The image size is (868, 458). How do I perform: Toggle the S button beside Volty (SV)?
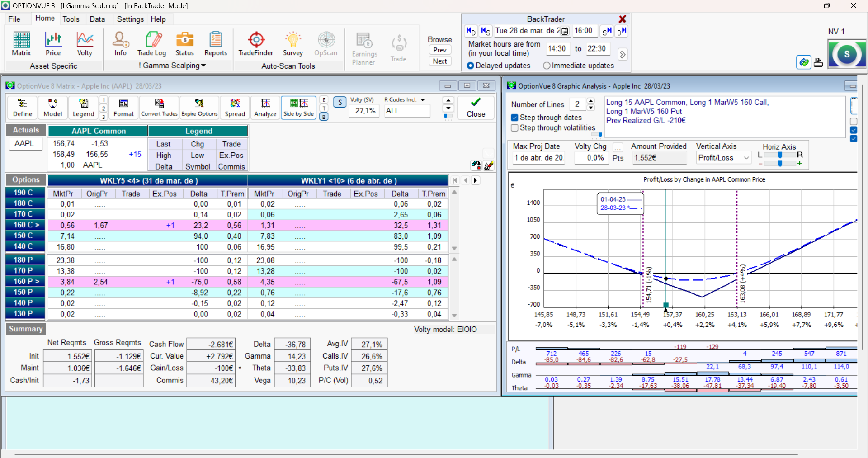click(340, 102)
